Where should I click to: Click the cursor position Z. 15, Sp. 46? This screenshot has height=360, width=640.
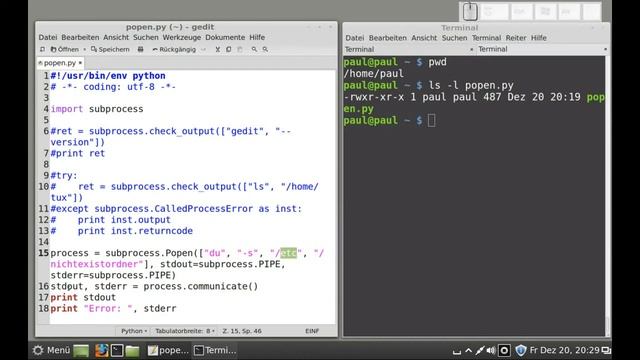pyautogui.click(x=242, y=331)
